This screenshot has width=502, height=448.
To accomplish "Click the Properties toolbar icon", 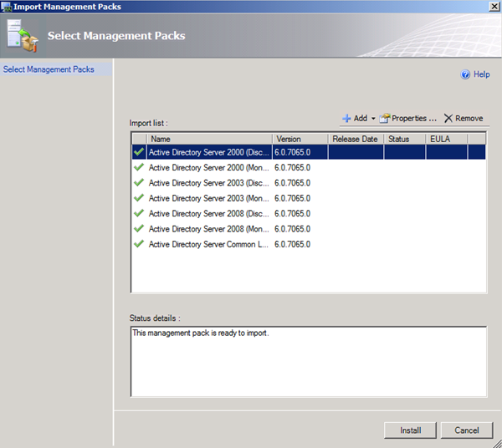I will (x=385, y=119).
